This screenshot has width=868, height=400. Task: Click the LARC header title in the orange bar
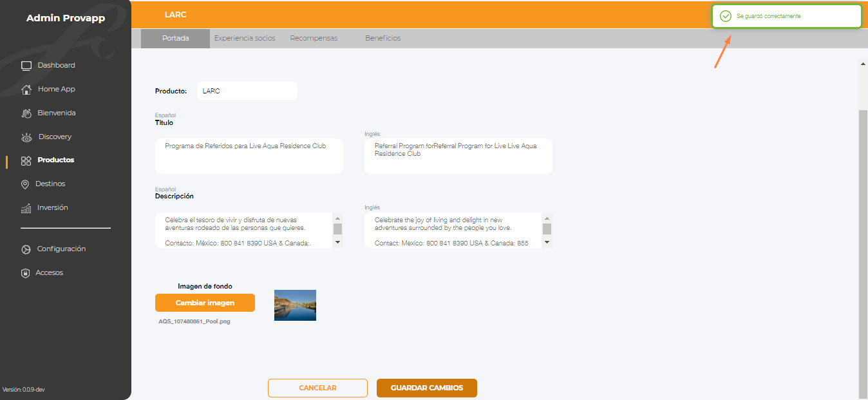(175, 14)
